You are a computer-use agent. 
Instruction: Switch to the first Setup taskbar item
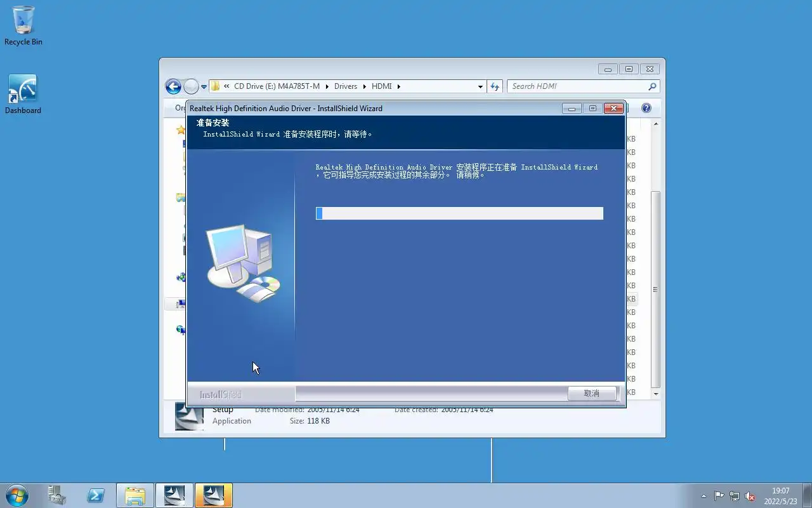coord(174,495)
